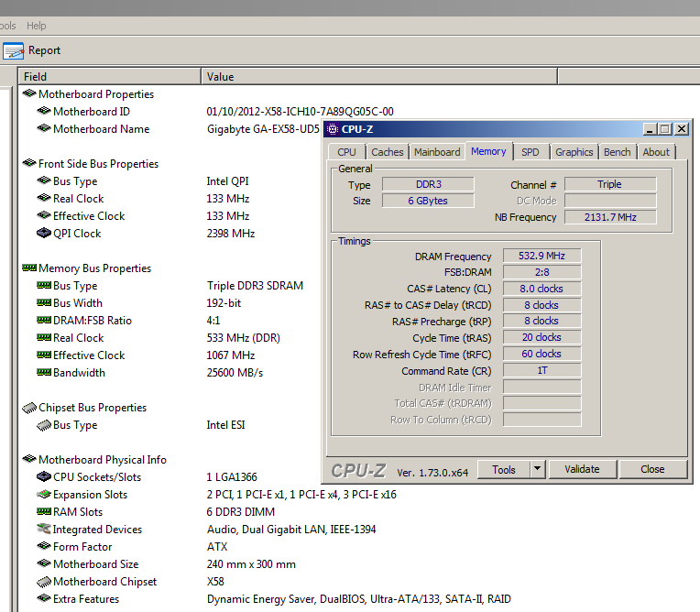Click the icon beside Motherboard ID
The image size is (700, 612).
[x=44, y=111]
